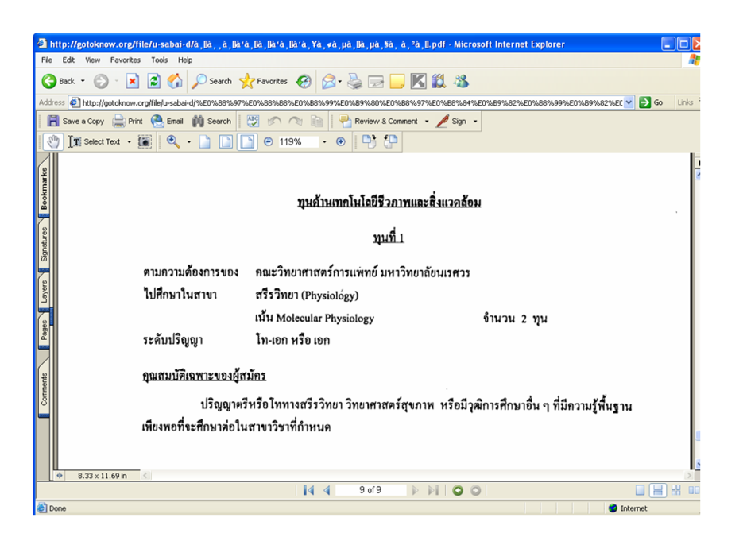Screen dimensions: 747x560
Task: Select the Zoom In magnifier tool
Action: tap(173, 141)
